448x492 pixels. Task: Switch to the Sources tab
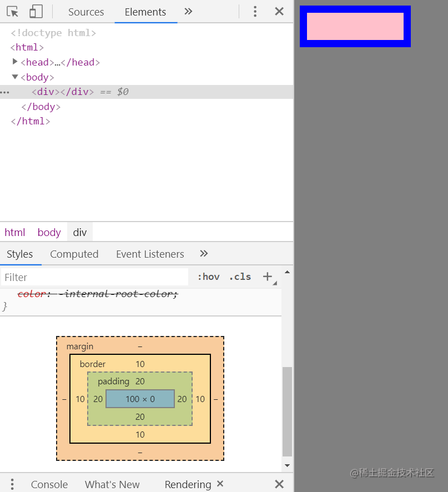click(x=86, y=12)
